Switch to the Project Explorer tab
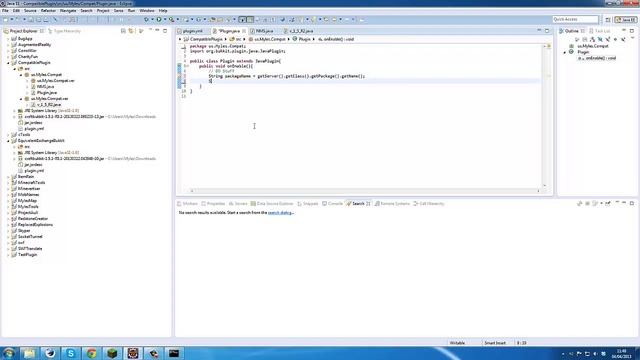 point(24,31)
